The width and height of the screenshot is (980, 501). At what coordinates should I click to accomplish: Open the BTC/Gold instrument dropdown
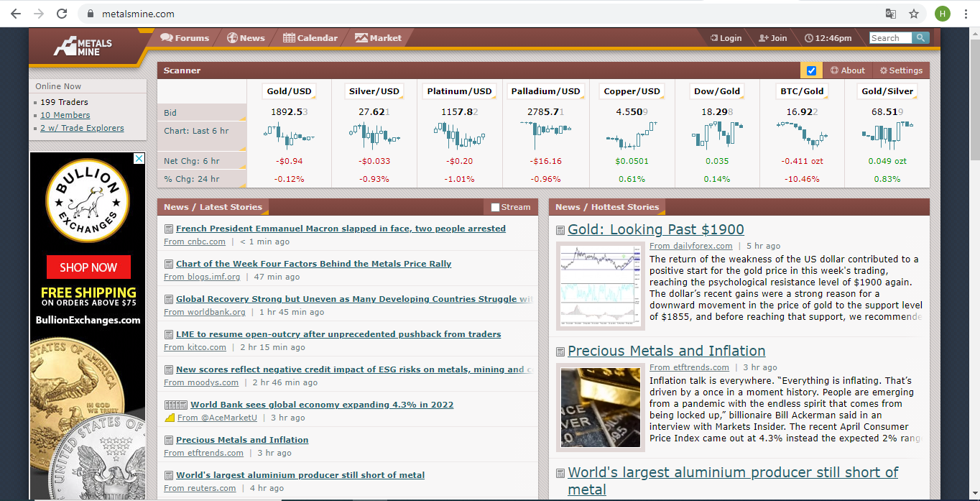click(x=802, y=91)
